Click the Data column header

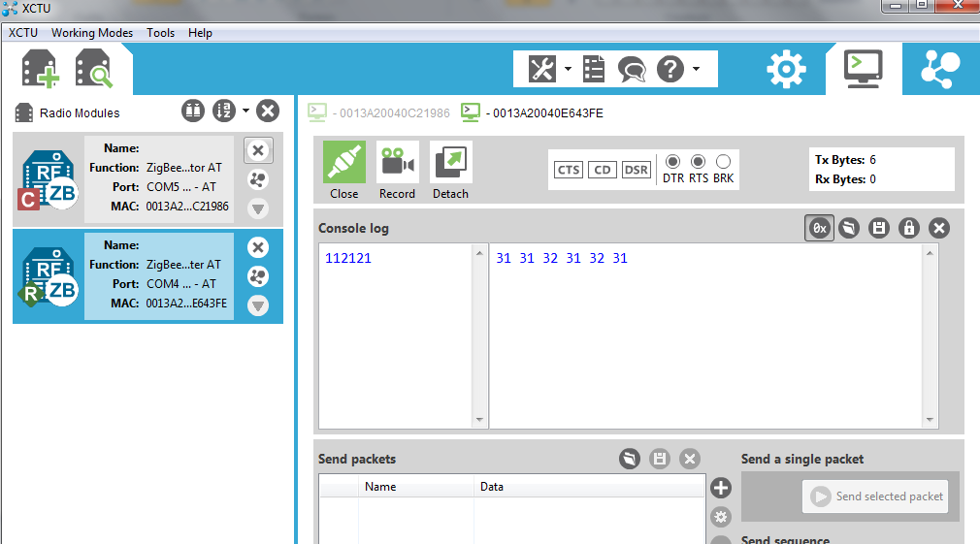589,487
